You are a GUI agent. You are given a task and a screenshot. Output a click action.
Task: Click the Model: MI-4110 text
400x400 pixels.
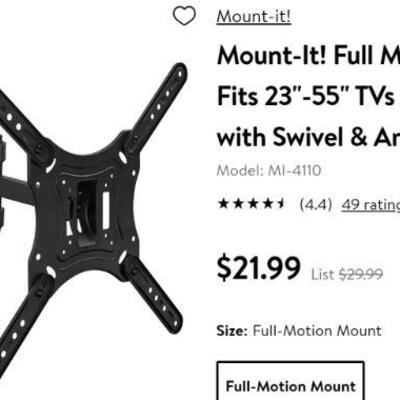(269, 171)
